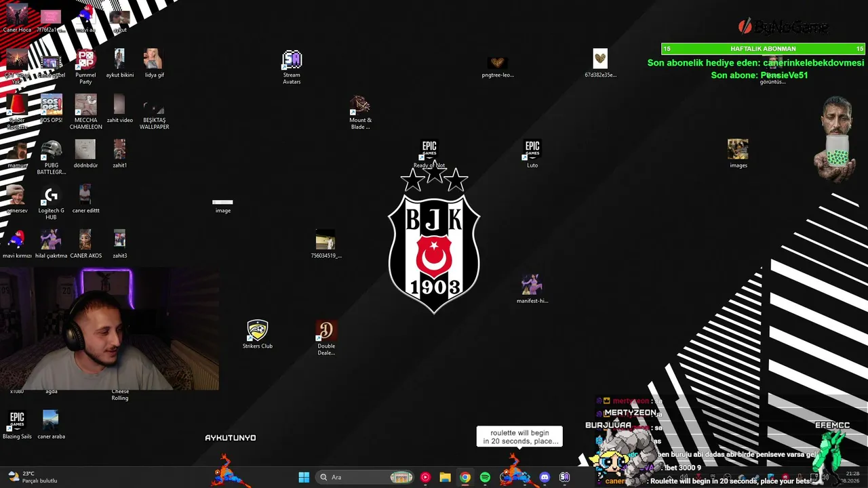Screen dimensions: 868x488
Task: Select the caner araba image file
Action: [51, 425]
